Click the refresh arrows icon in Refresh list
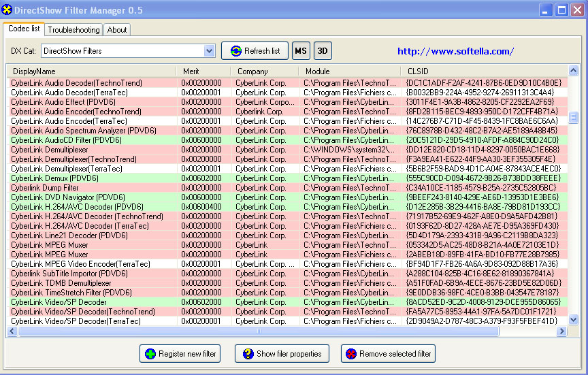Image resolution: width=588 pixels, height=375 pixels. [236, 51]
